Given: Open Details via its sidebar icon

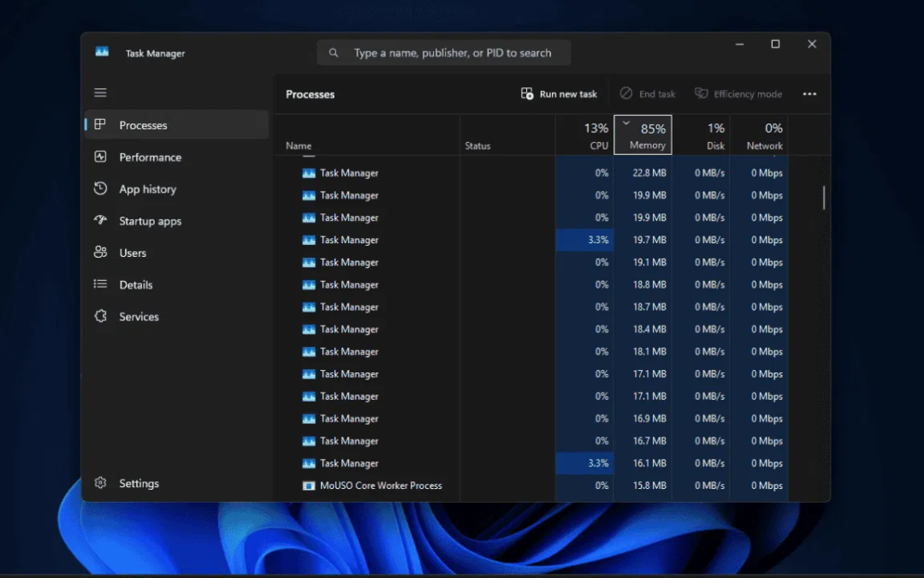Looking at the screenshot, I should (x=100, y=284).
